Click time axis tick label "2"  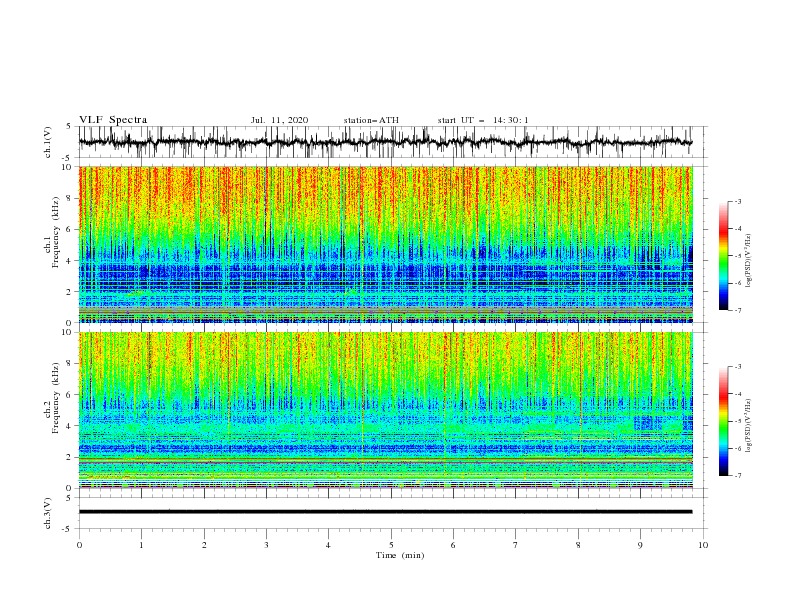coord(204,545)
